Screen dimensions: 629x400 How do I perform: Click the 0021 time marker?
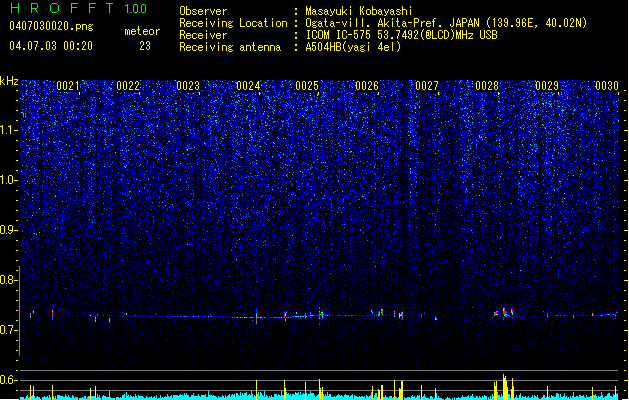tap(68, 86)
